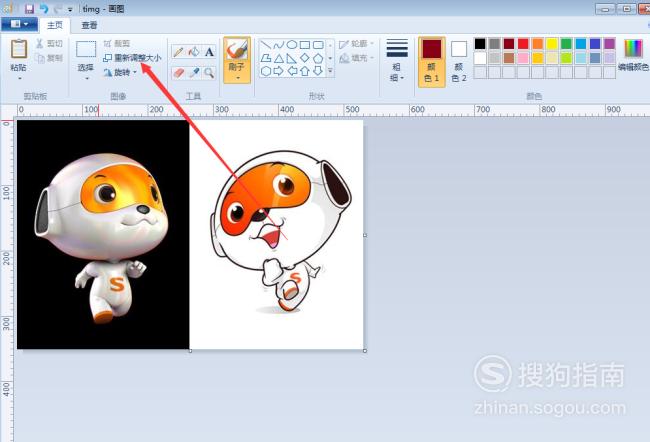Viewport: 650px width, 442px height.
Task: Pick the lime green swatch in second row
Action: pyautogui.click(x=566, y=58)
